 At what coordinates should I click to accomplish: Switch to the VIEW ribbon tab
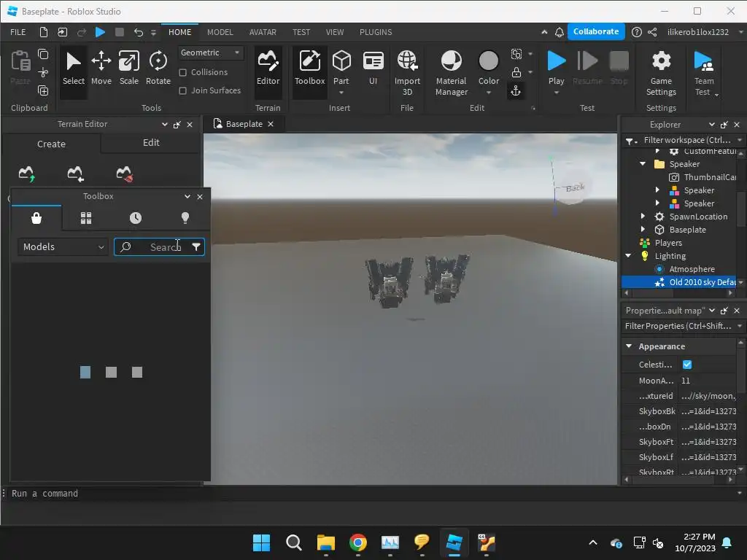click(x=334, y=32)
